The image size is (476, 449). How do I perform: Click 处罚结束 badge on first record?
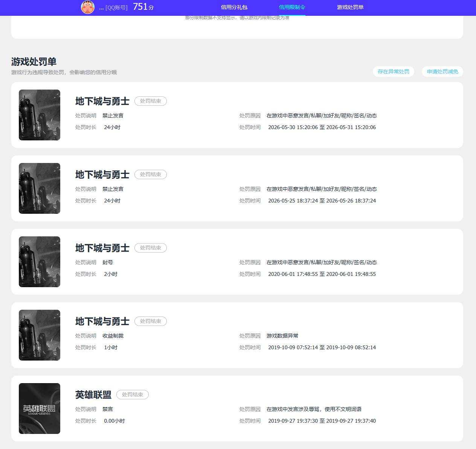tap(151, 101)
